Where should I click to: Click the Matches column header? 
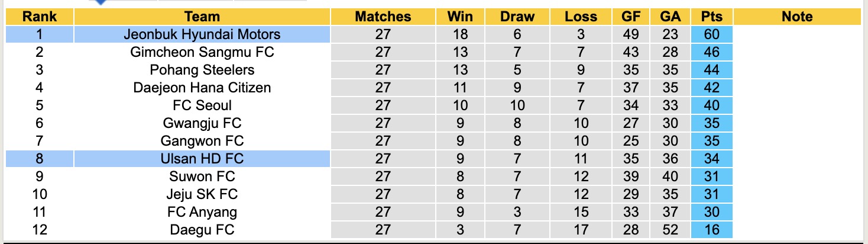click(383, 17)
